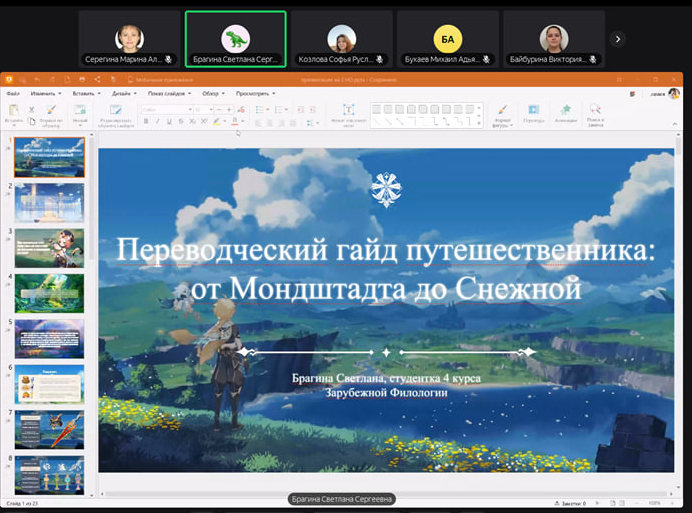This screenshot has height=513, width=692.
Task: Click the share icon in title bar
Action: click(x=98, y=79)
